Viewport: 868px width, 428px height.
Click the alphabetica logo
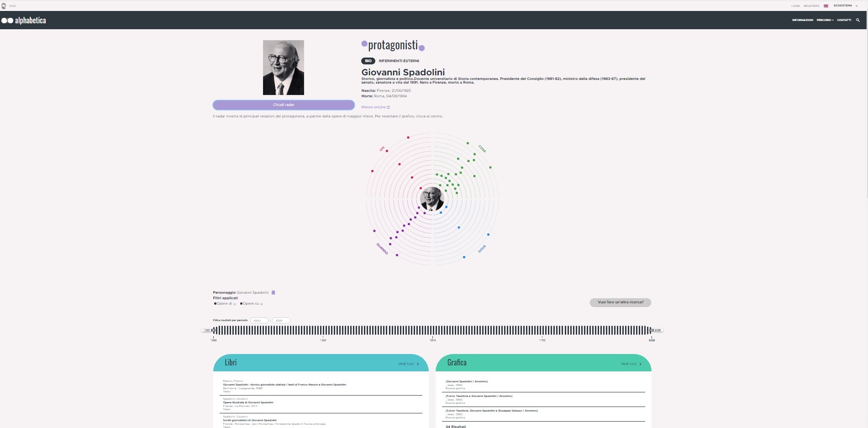24,21
